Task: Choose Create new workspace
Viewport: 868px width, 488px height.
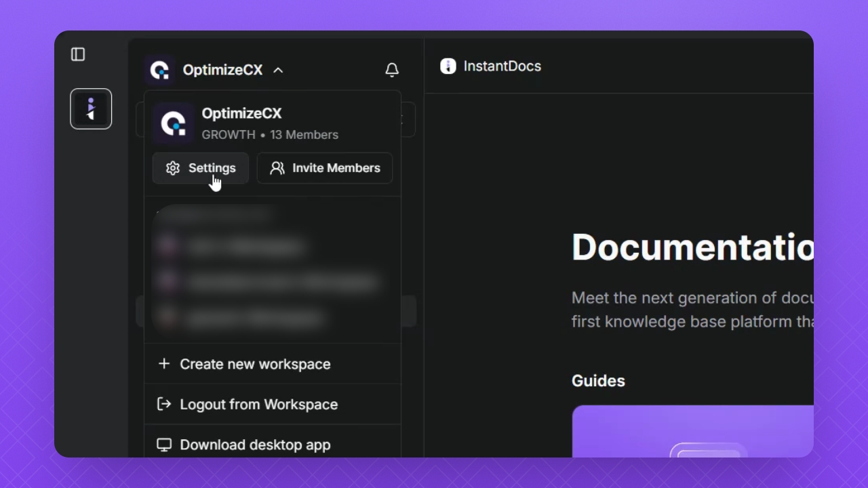Action: coord(273,364)
